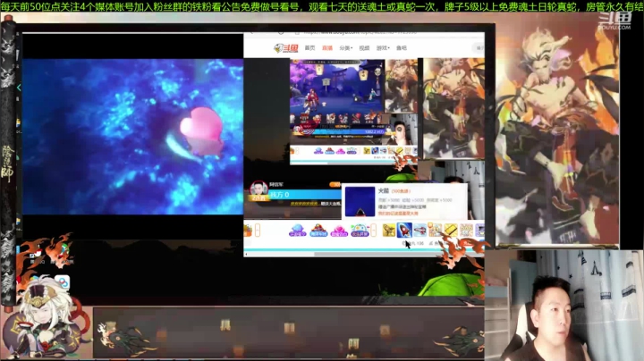
Task: Open the purple cloud activity icon
Action: (297, 231)
